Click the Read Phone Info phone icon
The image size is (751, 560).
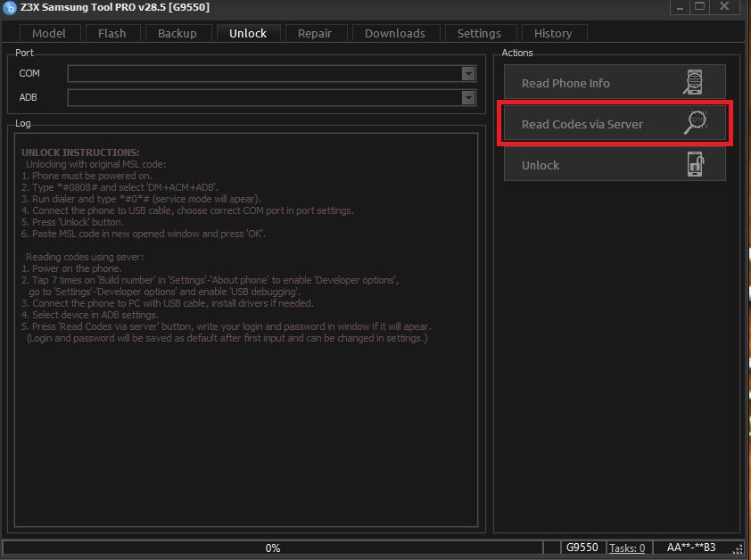693,82
